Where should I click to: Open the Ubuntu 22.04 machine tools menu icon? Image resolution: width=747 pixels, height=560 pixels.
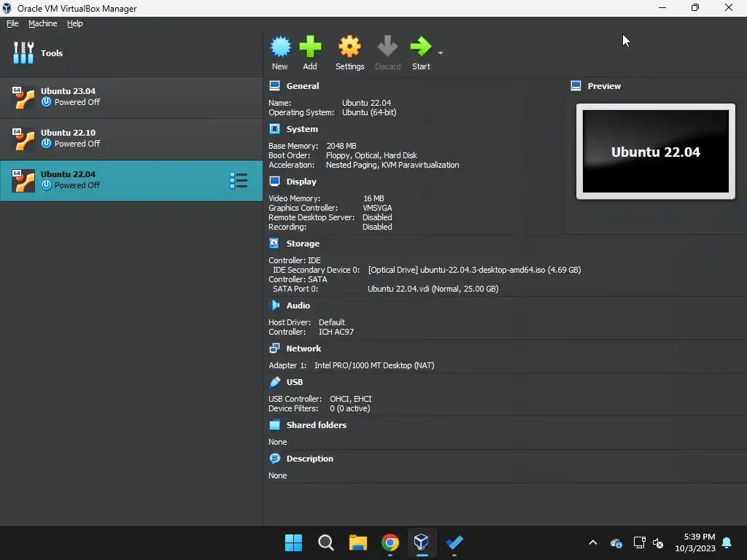coord(239,181)
